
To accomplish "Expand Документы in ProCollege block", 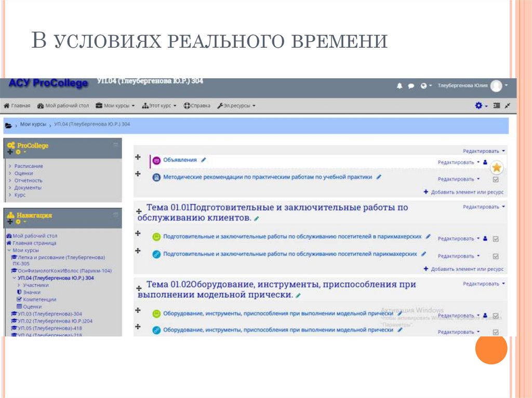I will [28, 187].
